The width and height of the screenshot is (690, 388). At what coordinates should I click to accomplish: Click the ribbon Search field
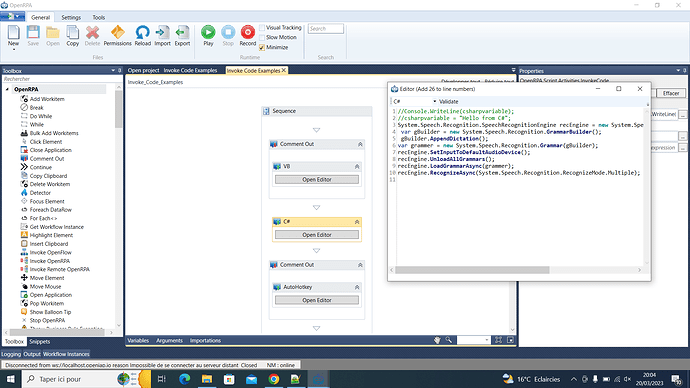[326, 29]
